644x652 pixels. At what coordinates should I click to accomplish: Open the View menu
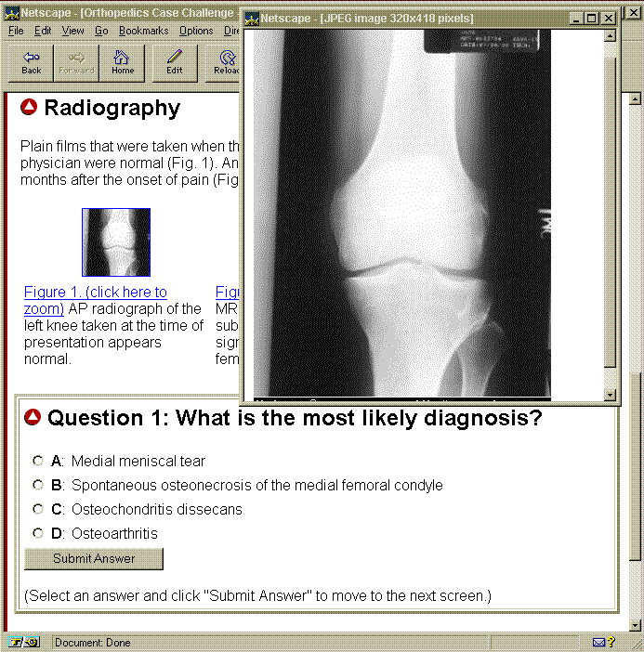click(x=72, y=31)
